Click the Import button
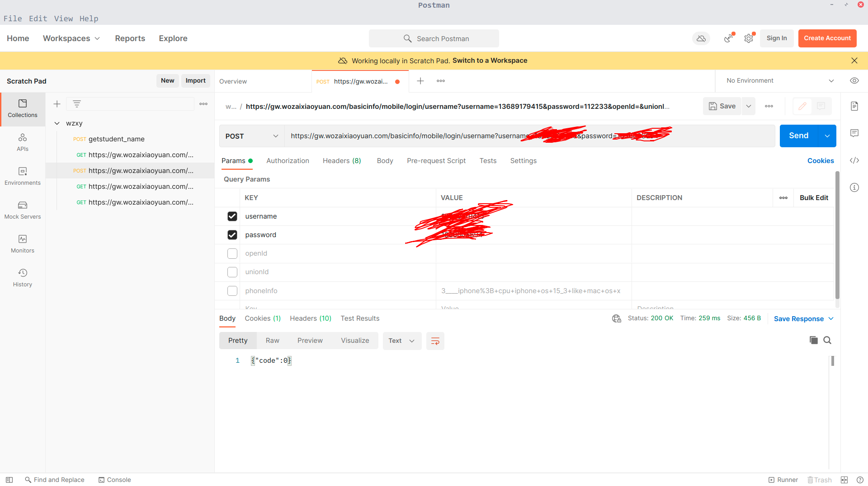 (195, 81)
